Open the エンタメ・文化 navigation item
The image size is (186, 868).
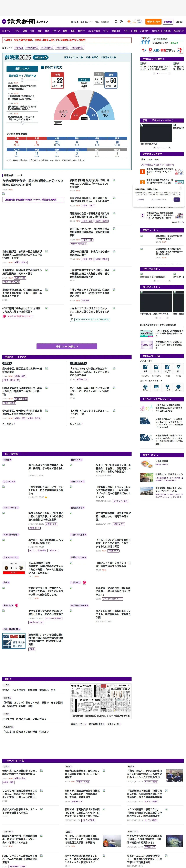[x=94, y=31]
